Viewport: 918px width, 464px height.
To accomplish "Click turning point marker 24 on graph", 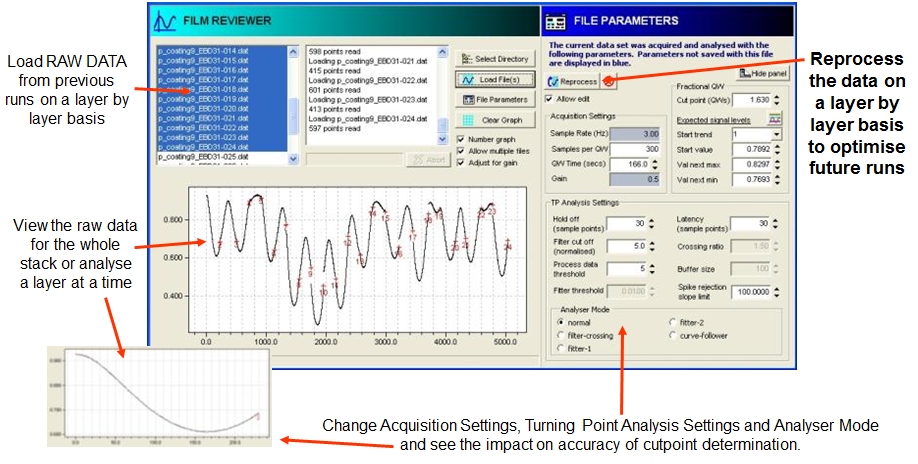I will pos(508,247).
